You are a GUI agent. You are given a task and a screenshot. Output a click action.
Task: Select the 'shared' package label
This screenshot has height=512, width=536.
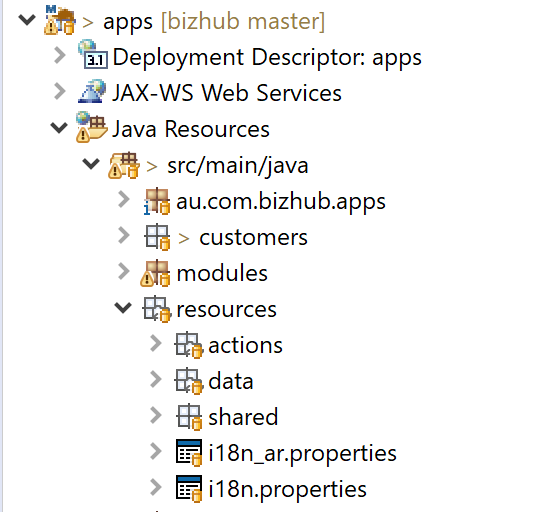point(243,417)
